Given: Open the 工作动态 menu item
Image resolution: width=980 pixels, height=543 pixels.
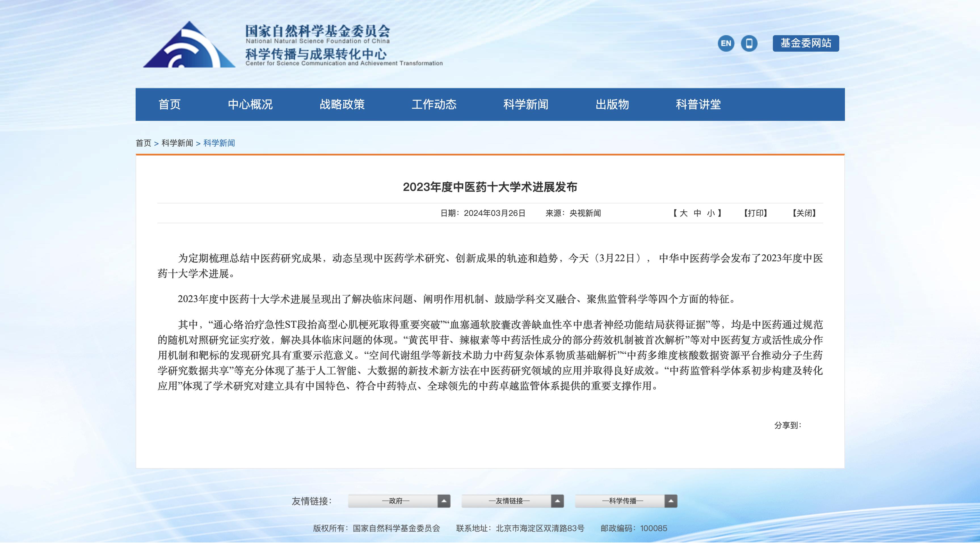Looking at the screenshot, I should pyautogui.click(x=434, y=104).
